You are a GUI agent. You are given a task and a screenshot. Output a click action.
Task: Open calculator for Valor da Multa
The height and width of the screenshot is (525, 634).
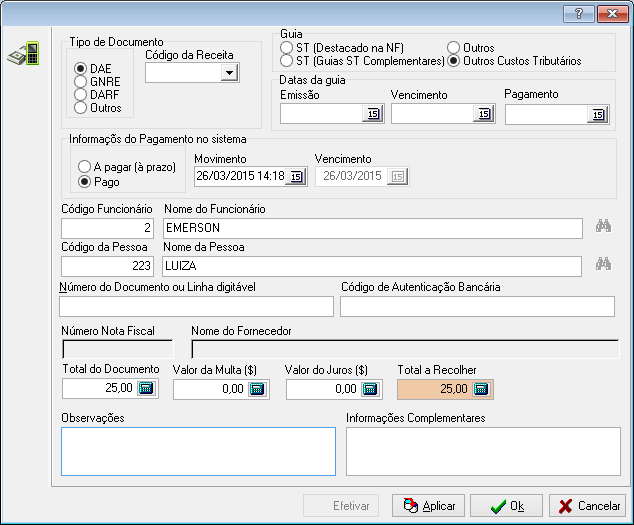pos(258,390)
